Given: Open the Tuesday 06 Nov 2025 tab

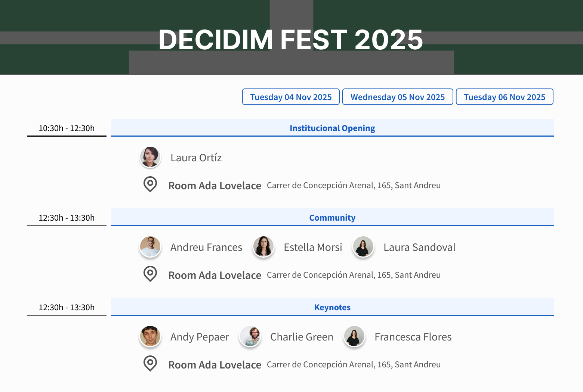Looking at the screenshot, I should point(505,97).
